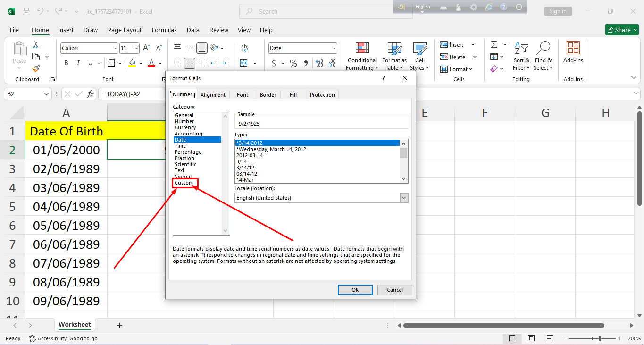Expand the Locale (location) dropdown
Screen dimensions: 644x345
tap(404, 198)
